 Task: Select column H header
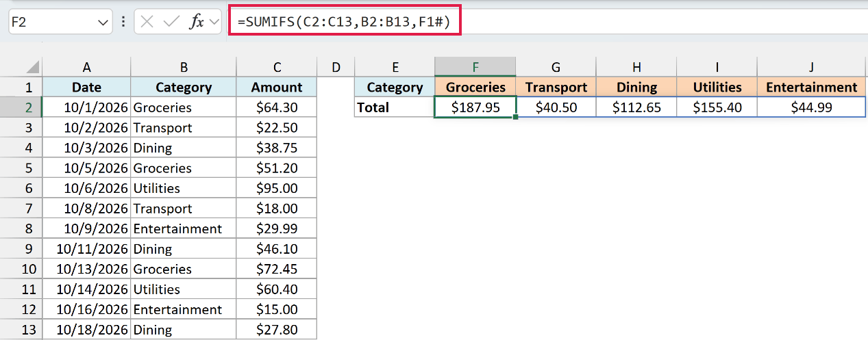point(636,67)
